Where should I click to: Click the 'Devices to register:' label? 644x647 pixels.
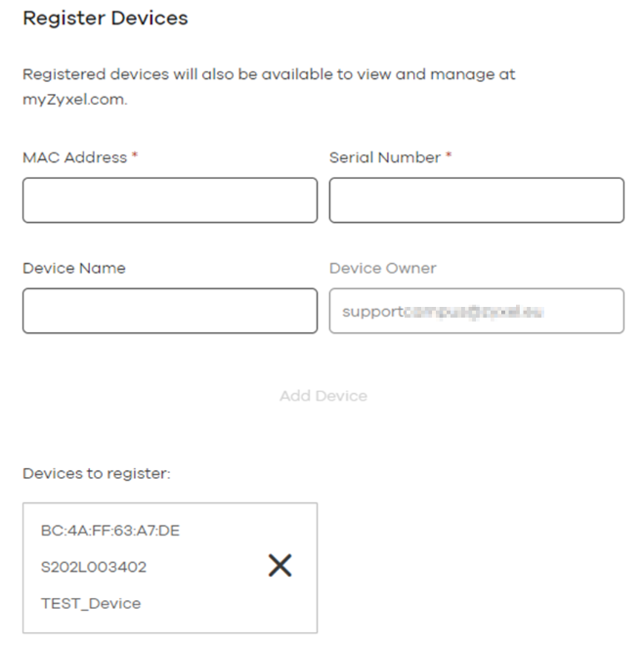click(97, 474)
